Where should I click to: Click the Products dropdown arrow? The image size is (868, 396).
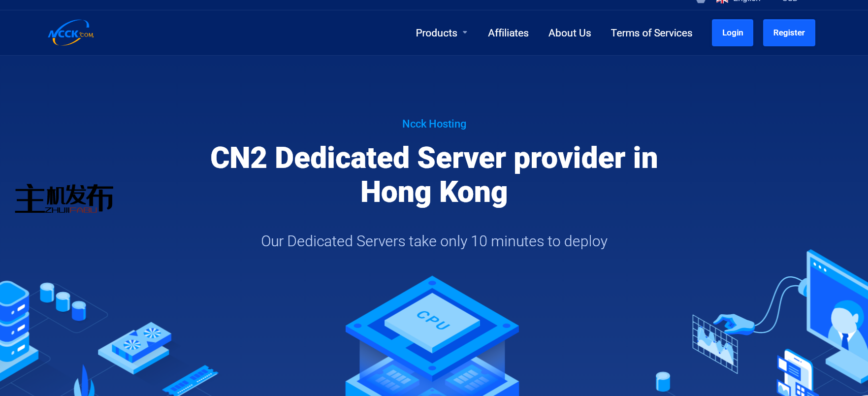tap(465, 33)
